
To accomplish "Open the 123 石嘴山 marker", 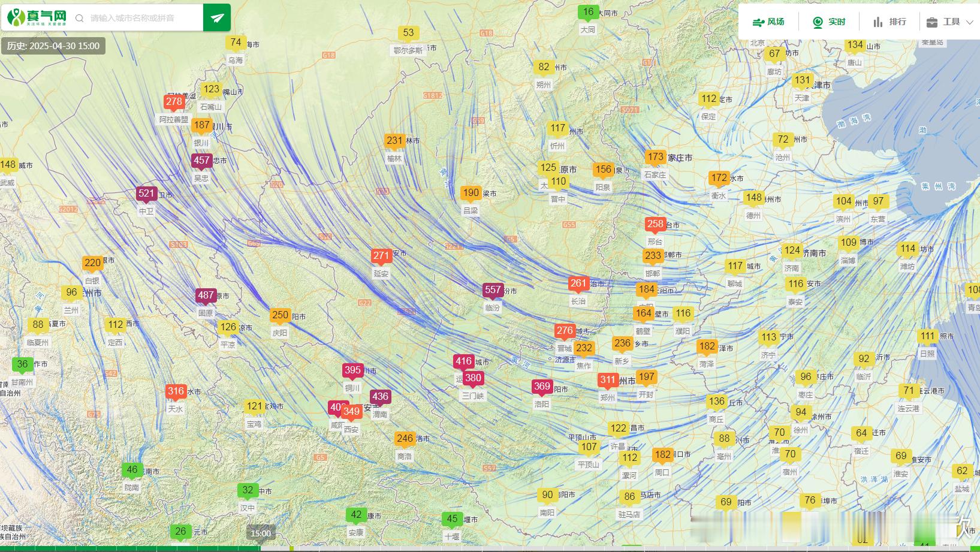I will 211,89.
